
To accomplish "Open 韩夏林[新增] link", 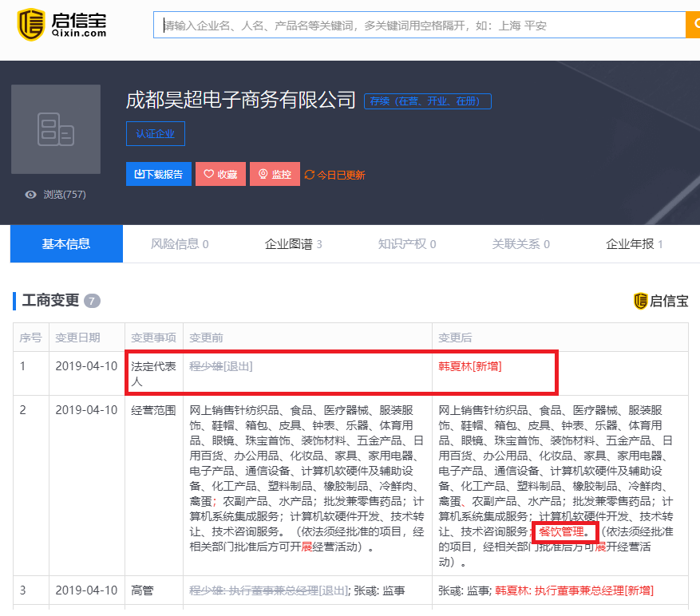I will (470, 366).
